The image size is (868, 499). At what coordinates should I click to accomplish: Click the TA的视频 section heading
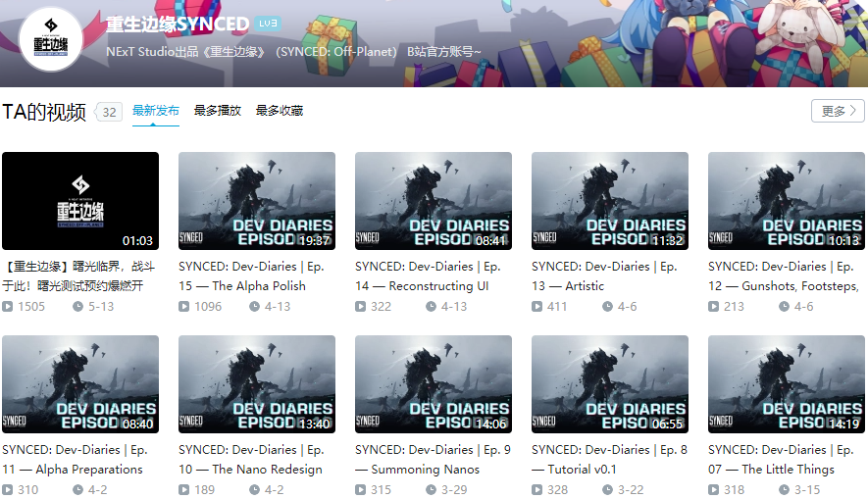pos(44,113)
